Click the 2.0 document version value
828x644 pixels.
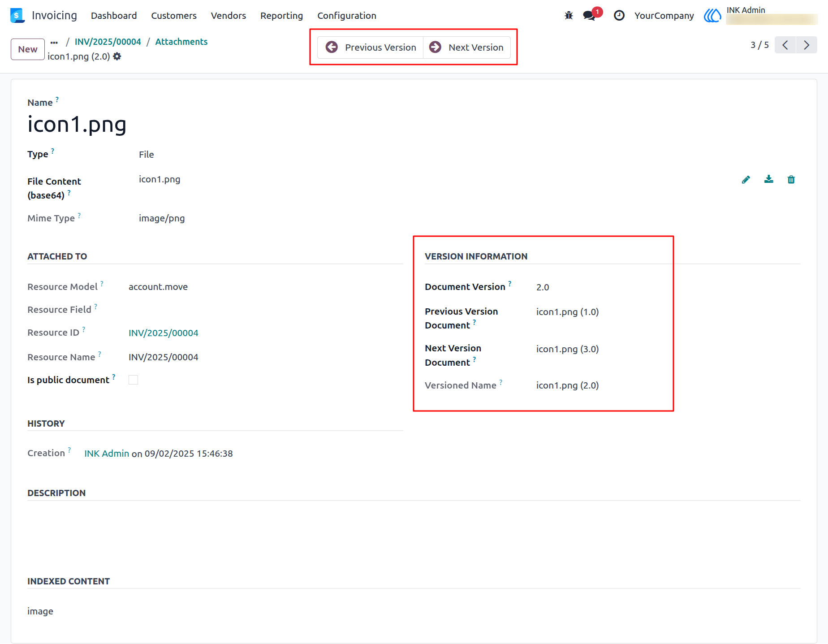pos(543,287)
